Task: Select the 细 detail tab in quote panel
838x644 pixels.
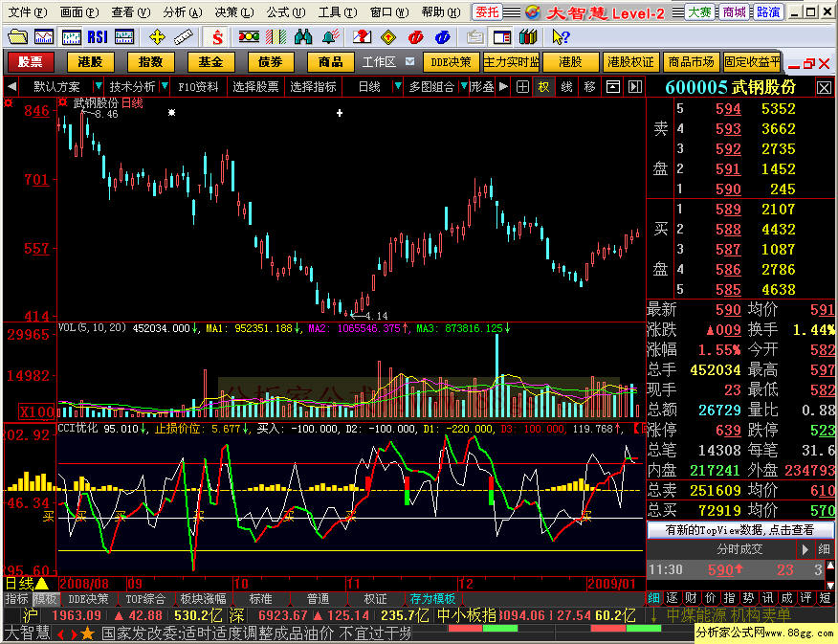Action: [653, 598]
